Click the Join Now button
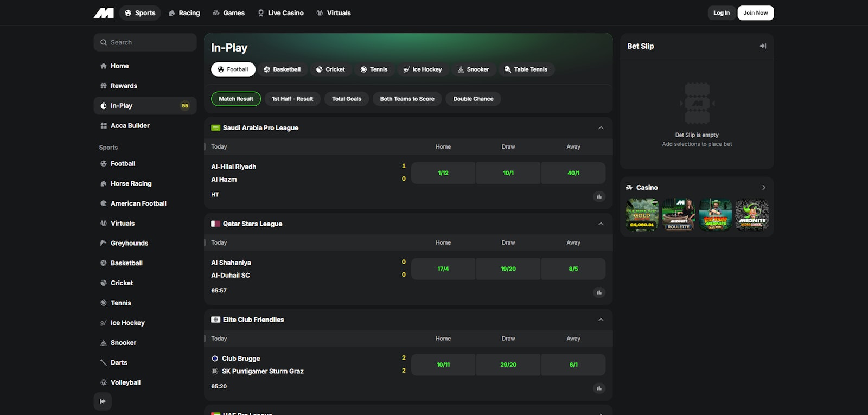The image size is (868, 415). 755,13
